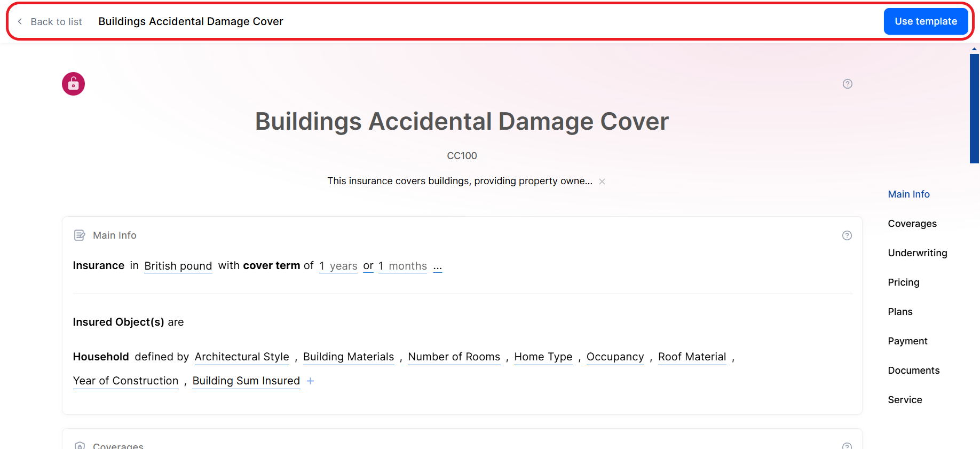This screenshot has height=449, width=980.
Task: Add another Household attribute with plus icon
Action: click(310, 381)
